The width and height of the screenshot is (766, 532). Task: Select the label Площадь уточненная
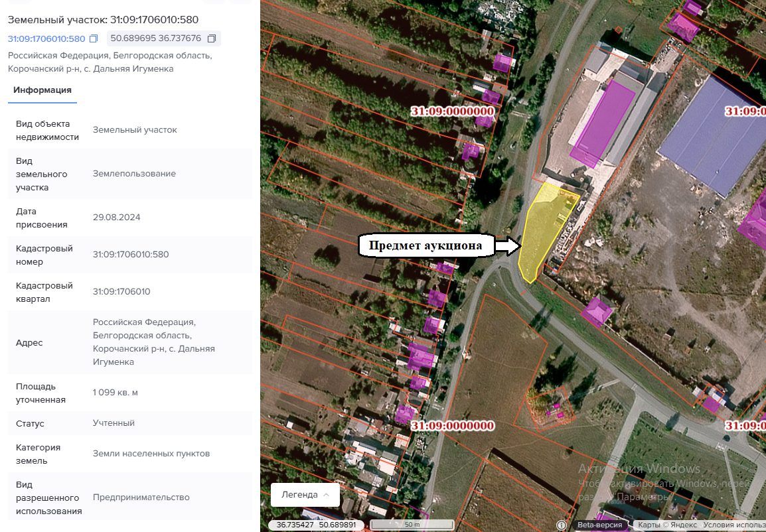pos(40,393)
